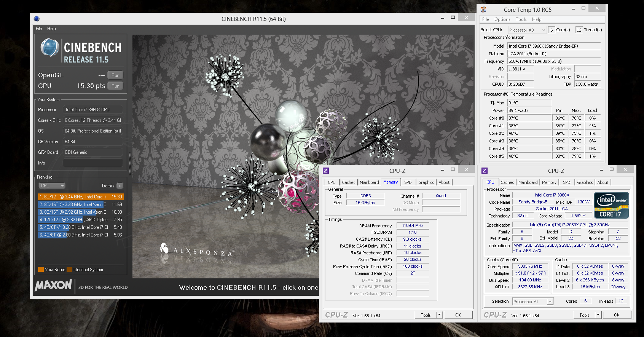Run the CPU benchmark
The width and height of the screenshot is (644, 337).
click(115, 86)
